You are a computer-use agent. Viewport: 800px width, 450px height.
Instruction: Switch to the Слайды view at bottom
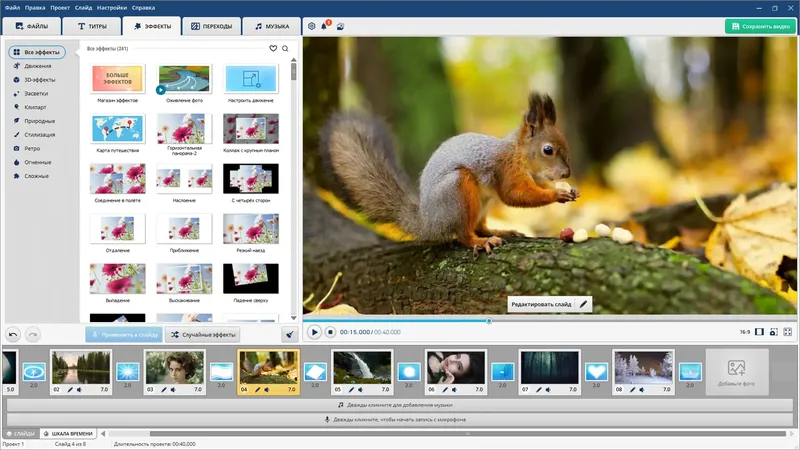tap(20, 433)
